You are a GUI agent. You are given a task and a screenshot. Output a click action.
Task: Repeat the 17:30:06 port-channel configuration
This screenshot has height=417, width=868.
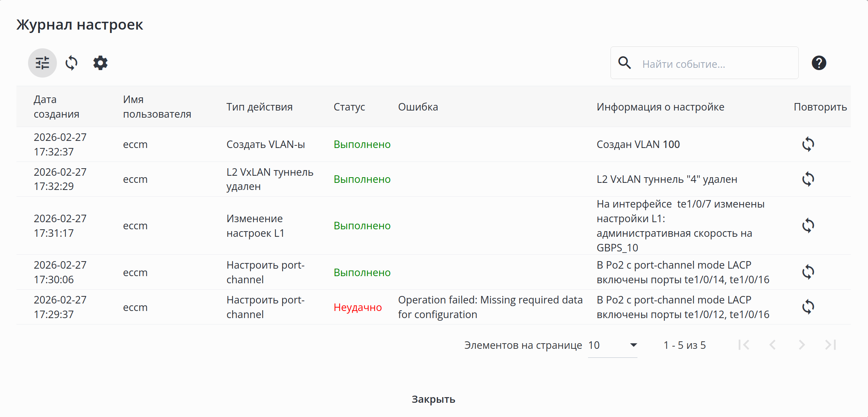click(808, 272)
